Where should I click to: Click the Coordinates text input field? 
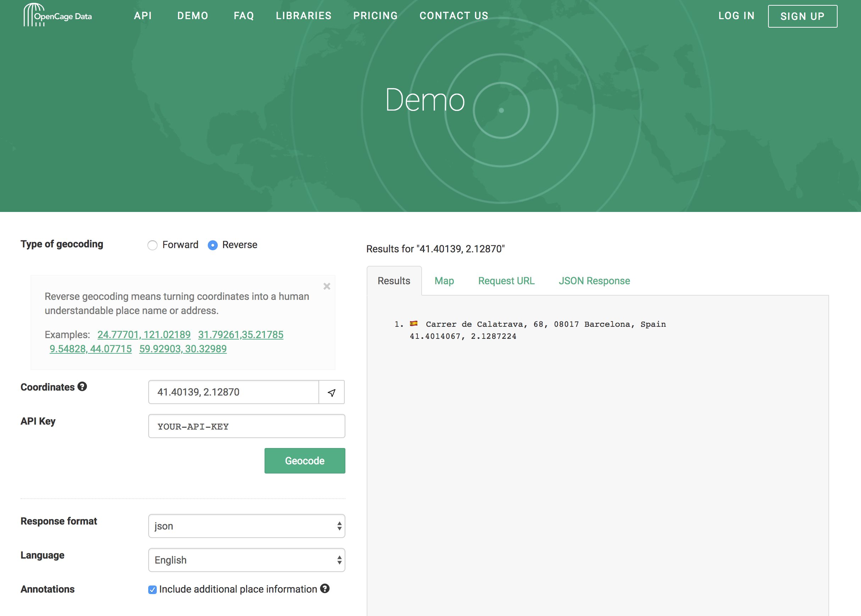pos(233,392)
